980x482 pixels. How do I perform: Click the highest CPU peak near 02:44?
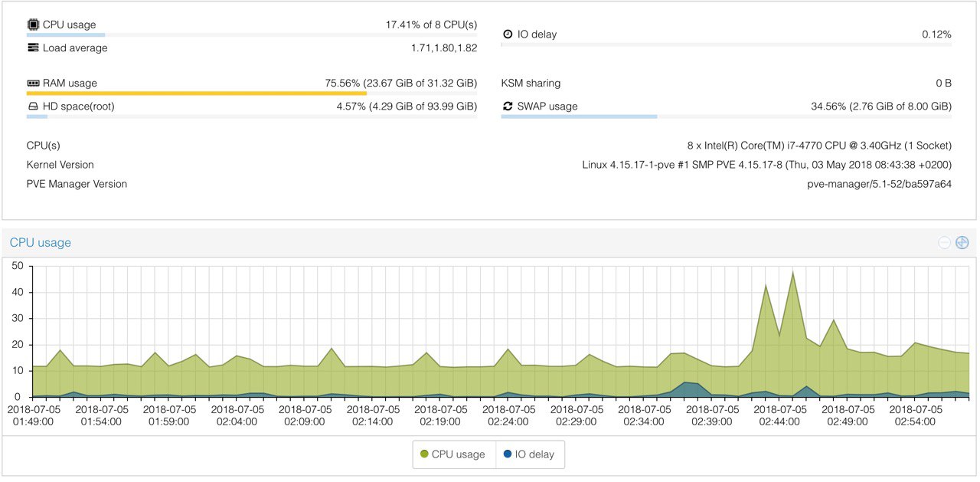[x=792, y=272]
